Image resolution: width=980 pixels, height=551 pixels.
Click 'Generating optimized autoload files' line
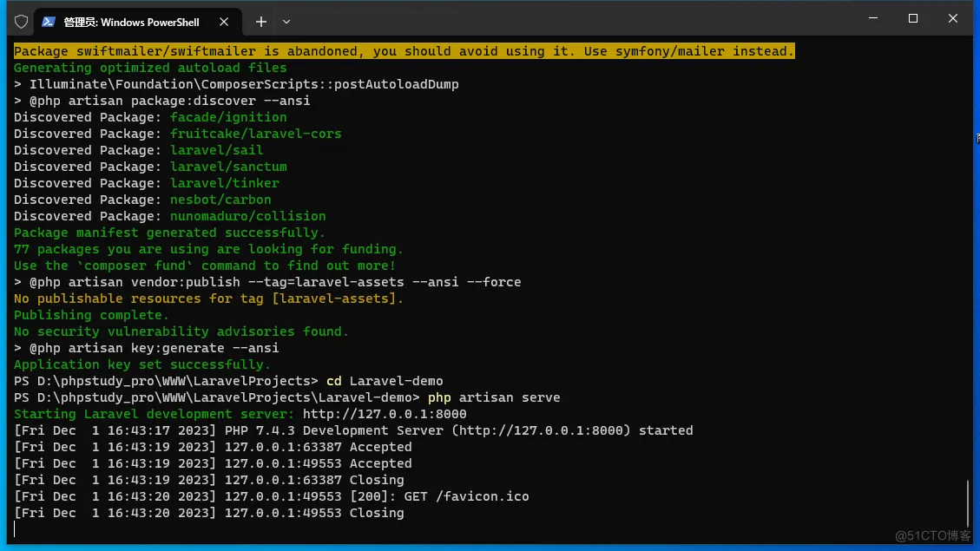150,68
